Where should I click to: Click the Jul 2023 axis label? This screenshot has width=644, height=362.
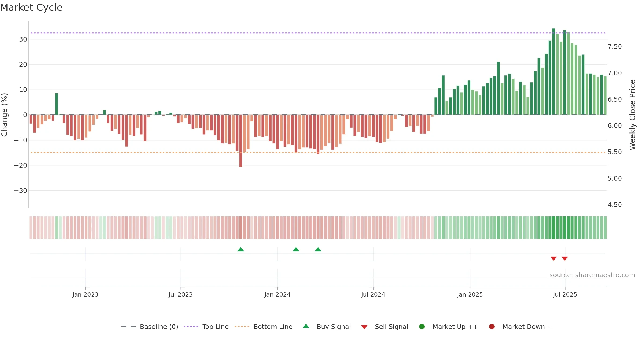(x=181, y=294)
